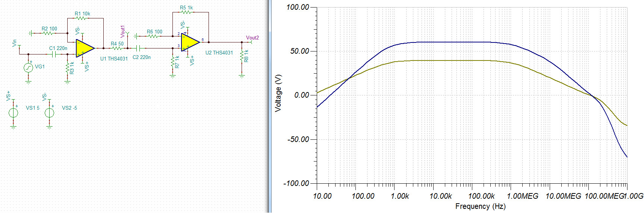This screenshot has width=644, height=213.
Task: Click the ground symbol left of R6
Action: click(x=136, y=36)
